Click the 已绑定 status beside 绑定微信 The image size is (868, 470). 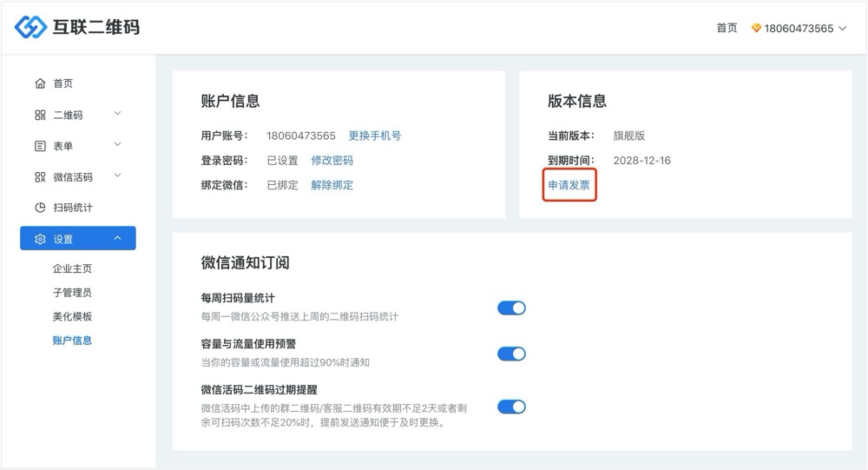(x=282, y=185)
